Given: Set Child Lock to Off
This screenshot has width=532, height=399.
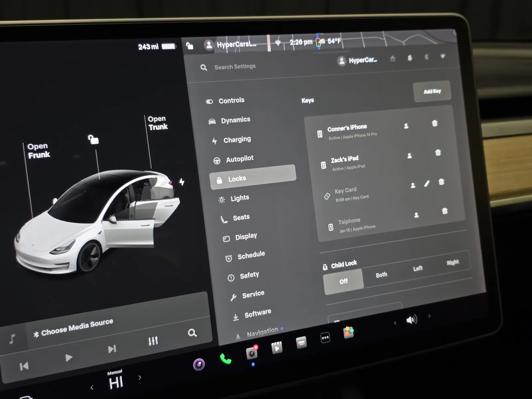Looking at the screenshot, I should [x=343, y=282].
